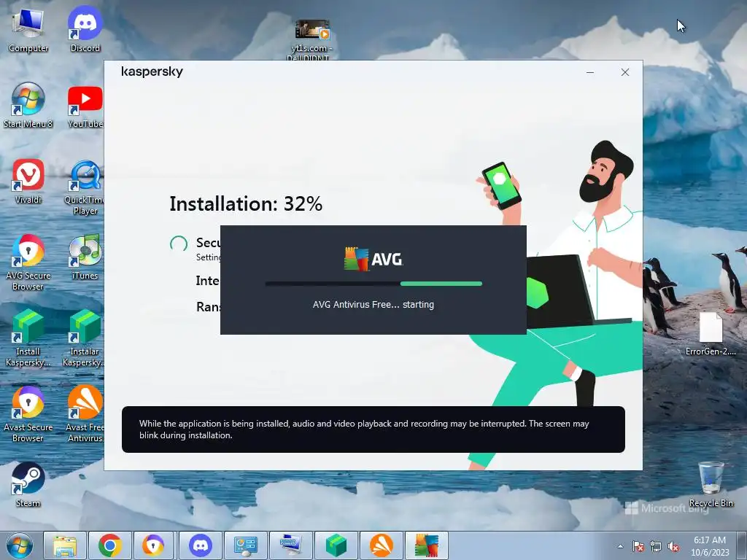Screen dimensions: 747x560
Task: Open Windows Explorer from the taskbar
Action: (65, 545)
